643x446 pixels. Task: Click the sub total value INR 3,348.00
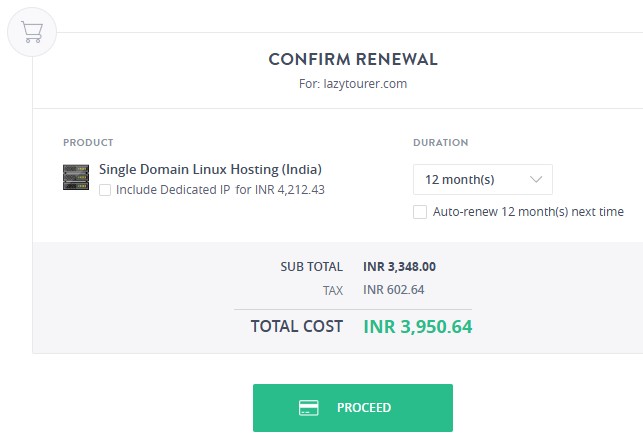399,267
